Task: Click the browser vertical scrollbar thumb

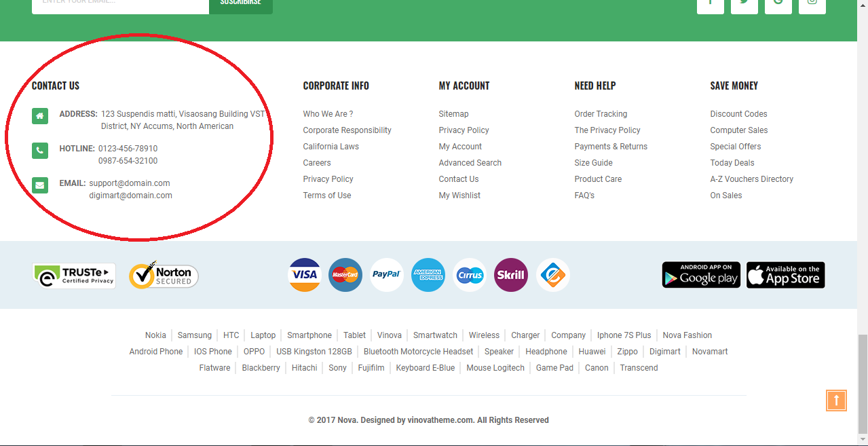Action: click(863, 384)
